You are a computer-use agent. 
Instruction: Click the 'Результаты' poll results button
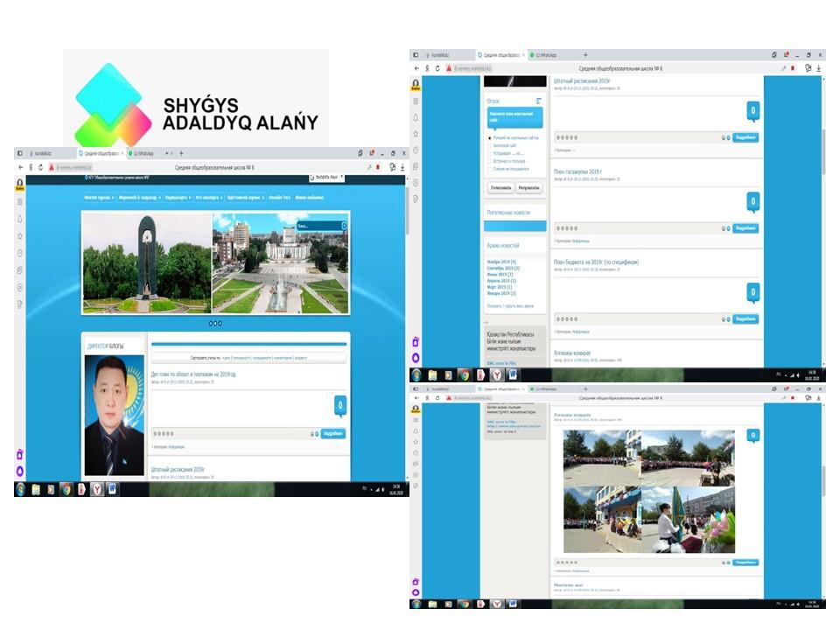(529, 188)
